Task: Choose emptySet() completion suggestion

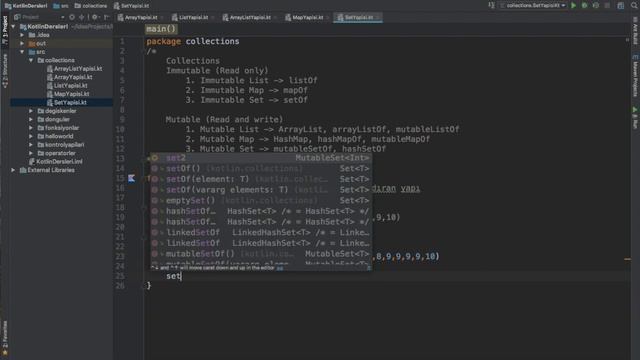Action: 261,200
